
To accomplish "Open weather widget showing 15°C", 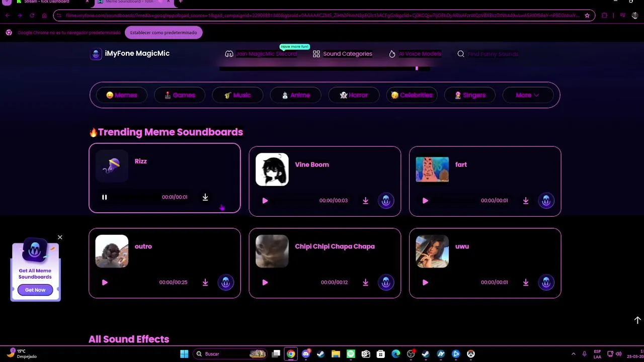I will 22,354.
